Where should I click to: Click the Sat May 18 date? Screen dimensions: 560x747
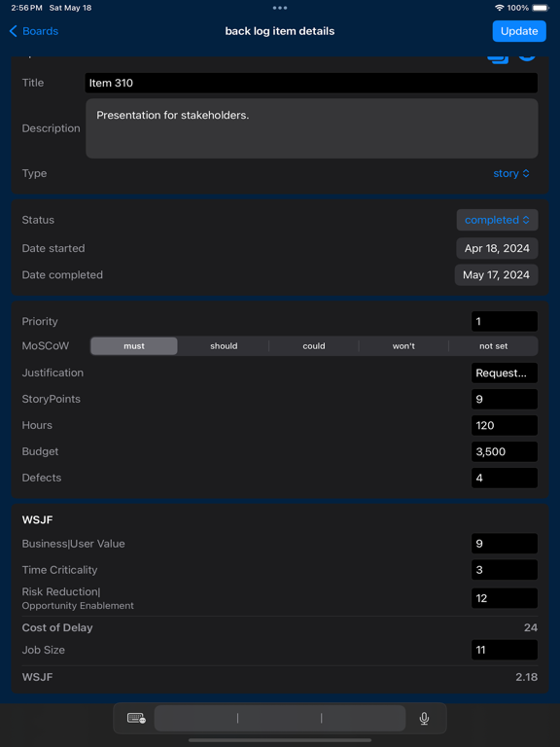[x=70, y=8]
